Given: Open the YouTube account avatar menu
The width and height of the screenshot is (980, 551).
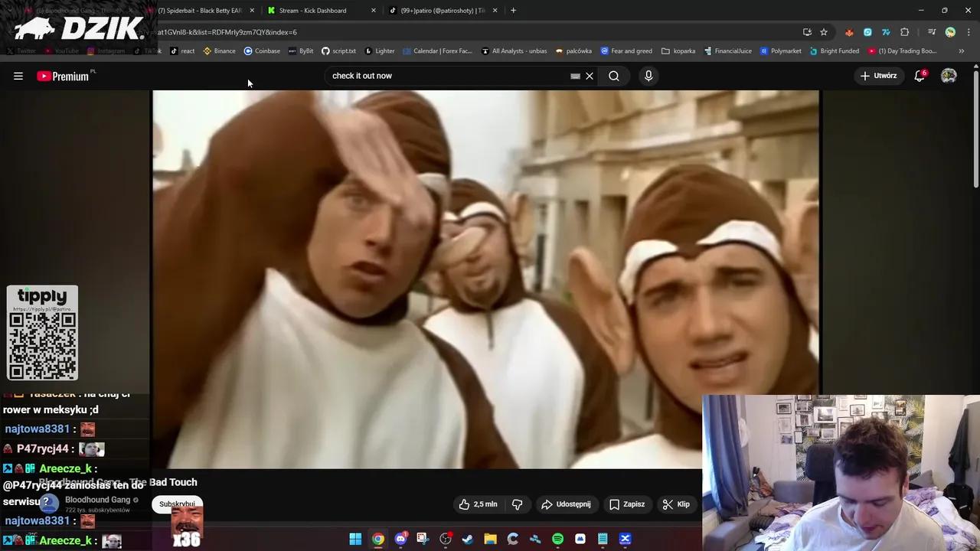Looking at the screenshot, I should (x=949, y=76).
